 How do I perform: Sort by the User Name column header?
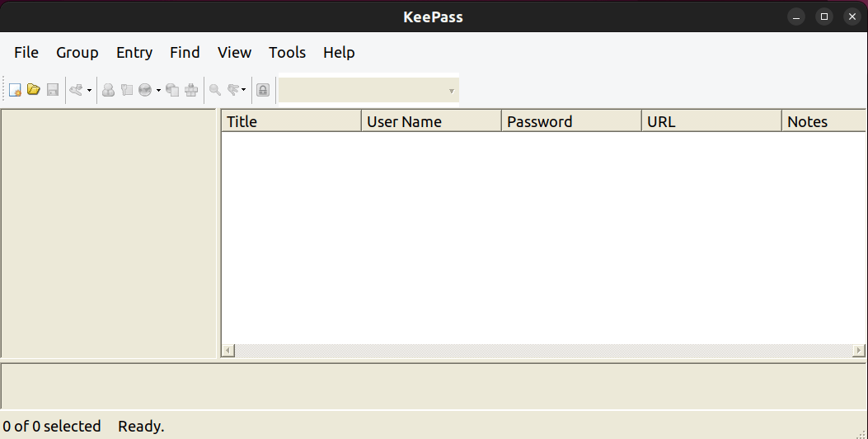431,121
